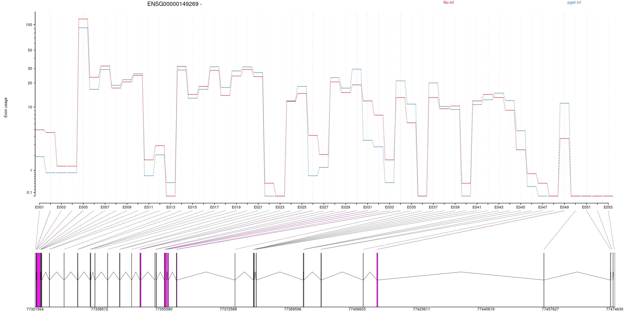Click the y-axis value 30
This screenshot has height=322, width=644.
(30, 68)
